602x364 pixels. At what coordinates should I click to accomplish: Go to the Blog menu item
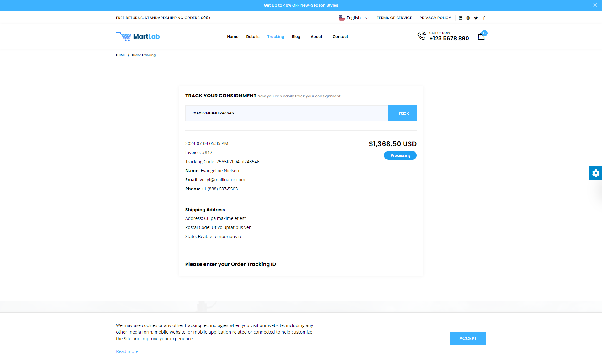(x=296, y=37)
